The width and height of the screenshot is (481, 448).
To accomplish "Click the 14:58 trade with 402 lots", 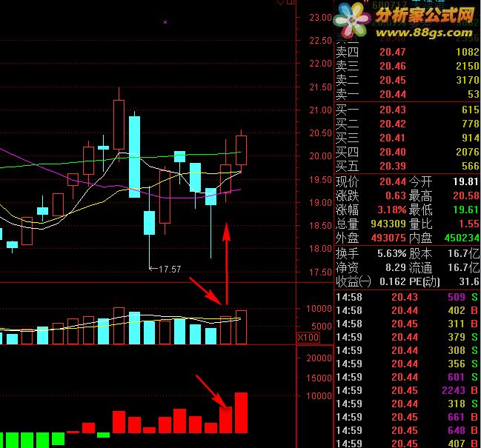I will point(407,310).
